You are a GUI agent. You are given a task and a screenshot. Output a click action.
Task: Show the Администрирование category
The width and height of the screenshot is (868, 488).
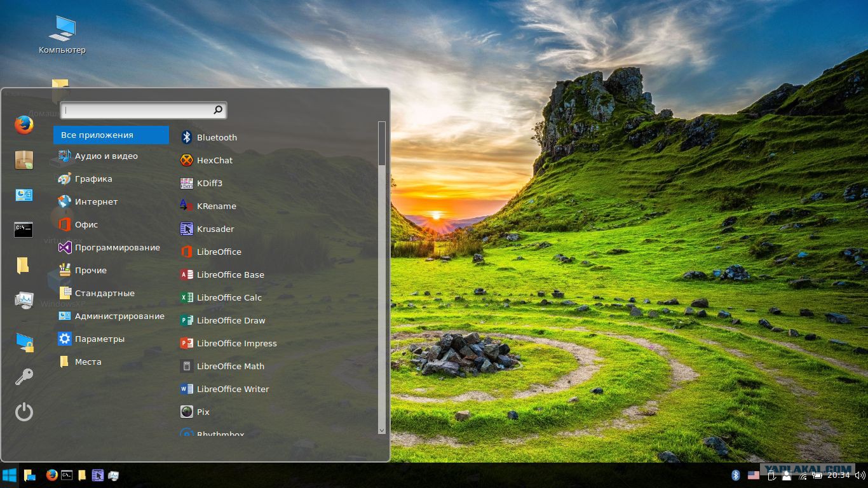click(x=111, y=316)
